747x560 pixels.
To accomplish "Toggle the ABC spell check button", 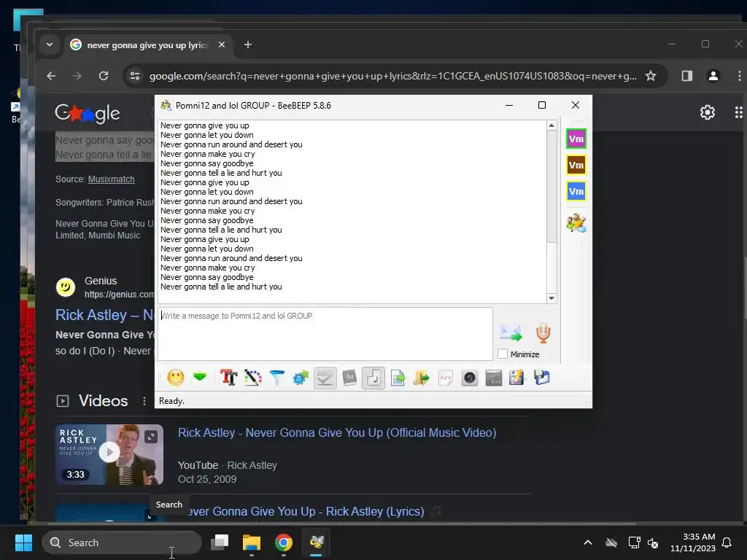I will click(x=325, y=378).
